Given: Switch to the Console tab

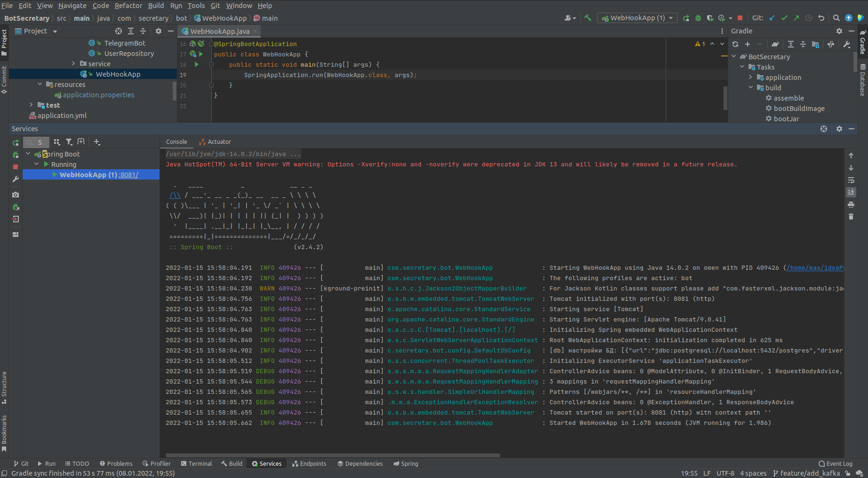Looking at the screenshot, I should tap(176, 141).
